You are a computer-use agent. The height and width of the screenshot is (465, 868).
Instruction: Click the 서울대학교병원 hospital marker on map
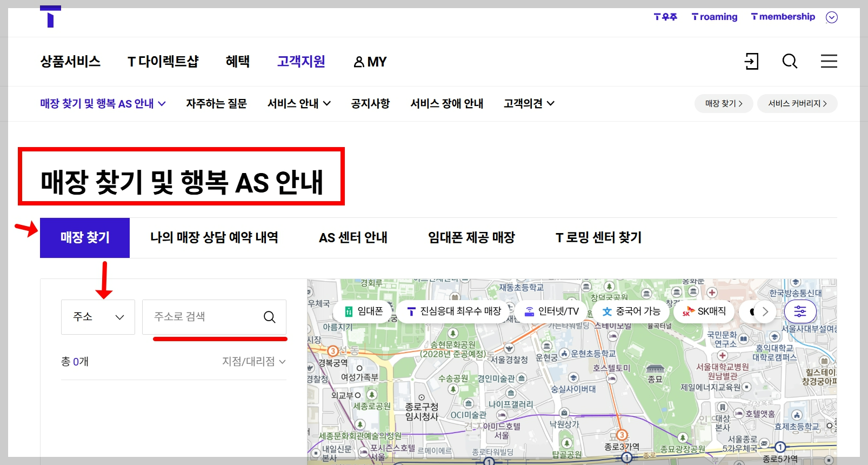click(723, 356)
